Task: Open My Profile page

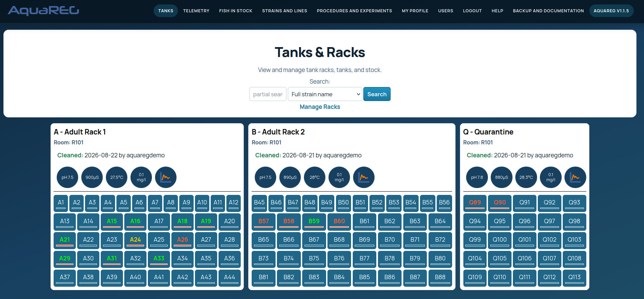Action: coord(415,11)
